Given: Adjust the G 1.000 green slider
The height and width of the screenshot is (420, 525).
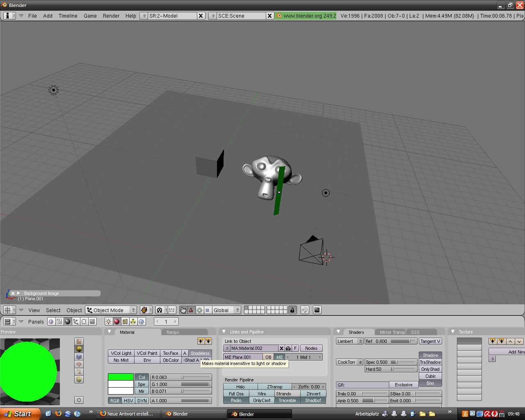Looking at the screenshot, I should tap(181, 384).
